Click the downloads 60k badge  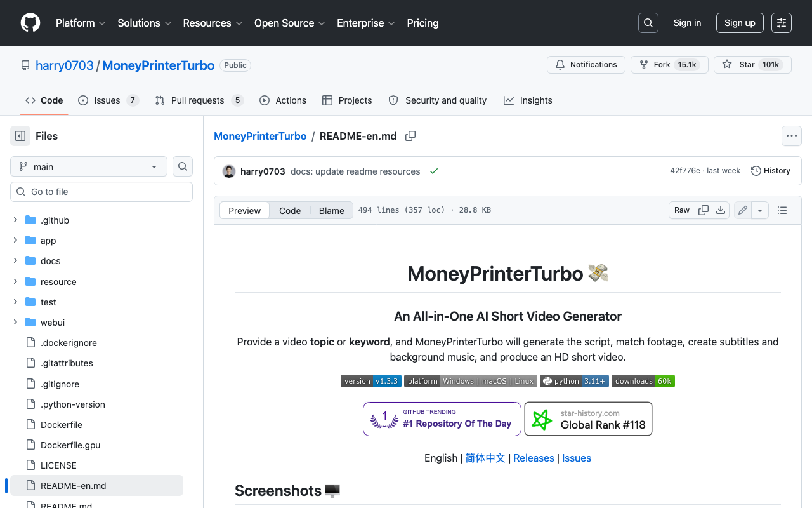643,381
